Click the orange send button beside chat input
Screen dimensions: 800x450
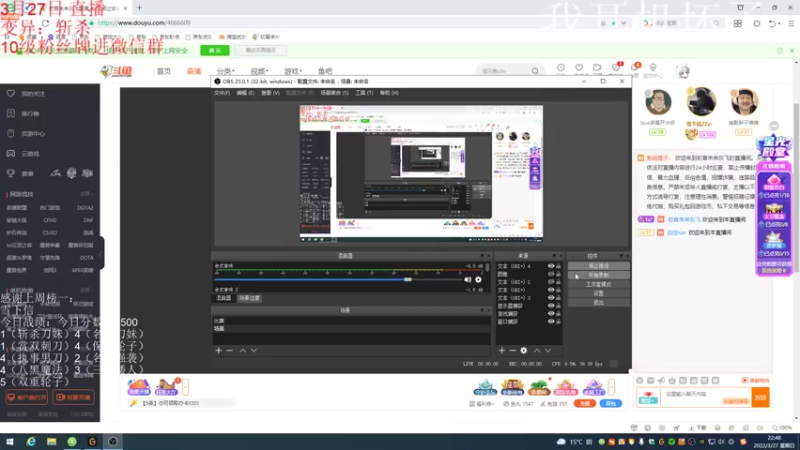click(x=760, y=397)
